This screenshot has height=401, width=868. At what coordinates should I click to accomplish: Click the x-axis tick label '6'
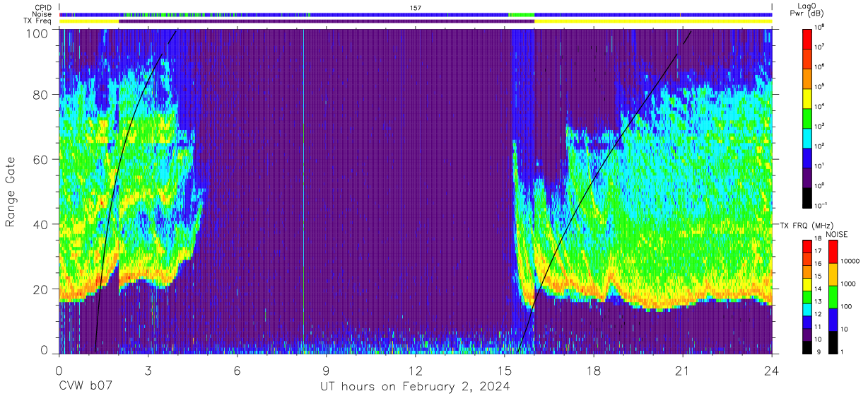pyautogui.click(x=237, y=371)
